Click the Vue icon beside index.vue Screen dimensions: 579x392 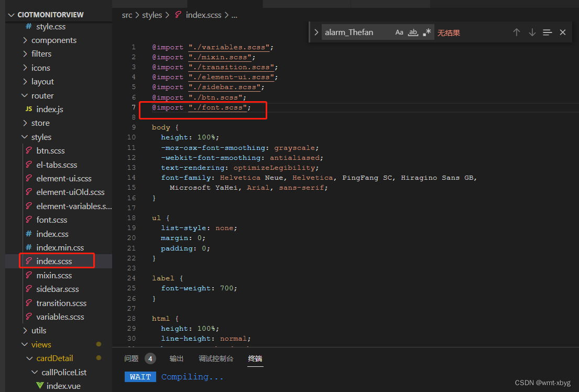click(x=40, y=386)
